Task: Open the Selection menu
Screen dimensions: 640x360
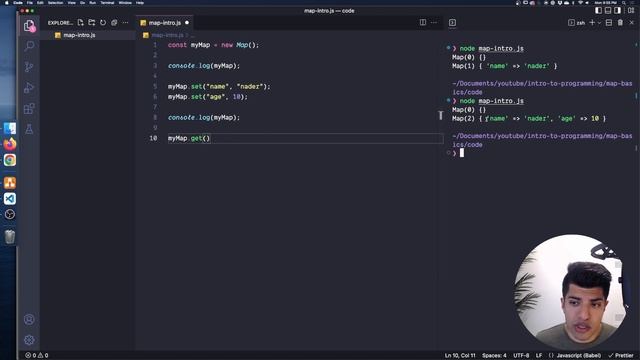Action: 56,2
